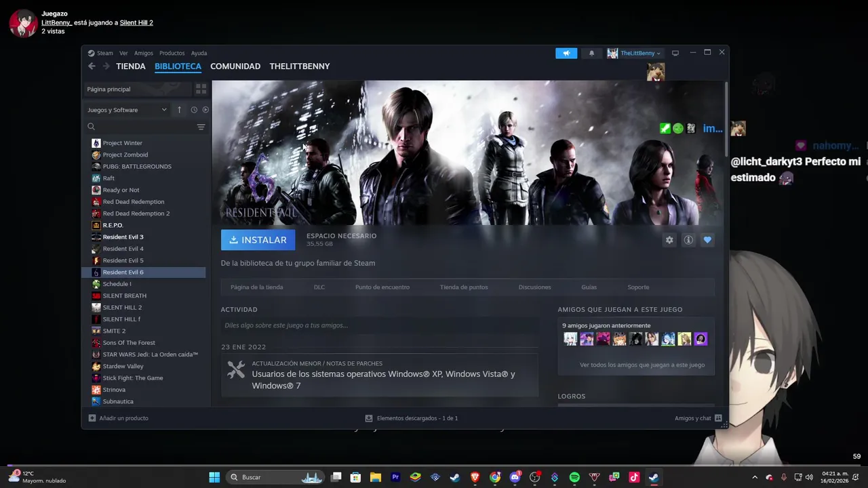Open Steam announcements megaphone button
Viewport: 868px width, 488px height.
pos(566,53)
